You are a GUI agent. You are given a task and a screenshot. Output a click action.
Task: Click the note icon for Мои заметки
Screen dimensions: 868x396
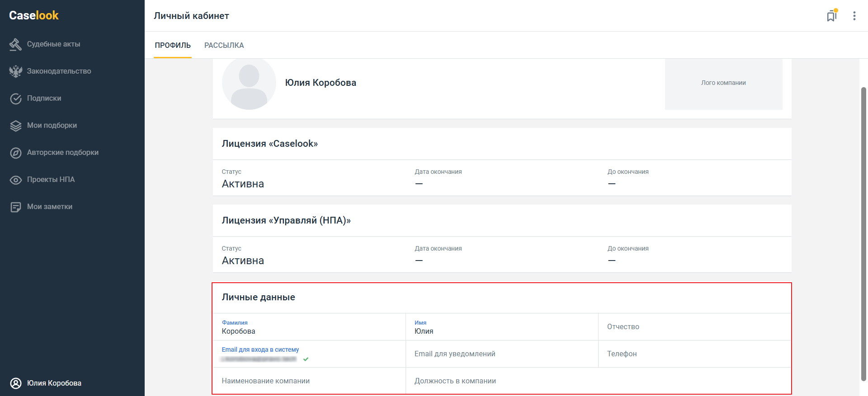[16, 207]
